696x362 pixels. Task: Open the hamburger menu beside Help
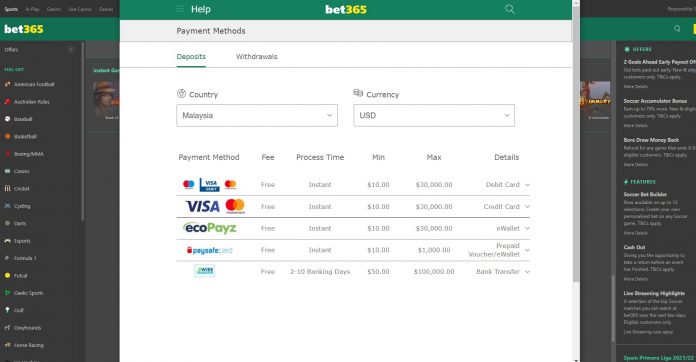click(x=180, y=9)
